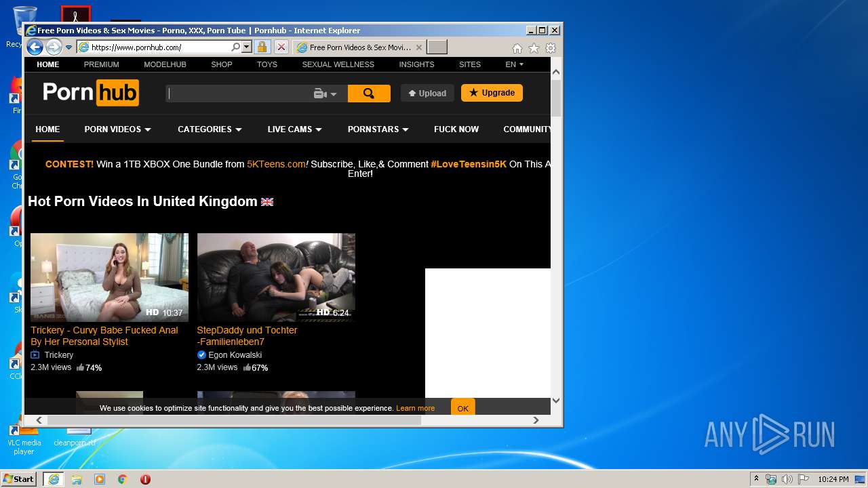
Task: Stop page loading with the red X
Action: click(281, 47)
